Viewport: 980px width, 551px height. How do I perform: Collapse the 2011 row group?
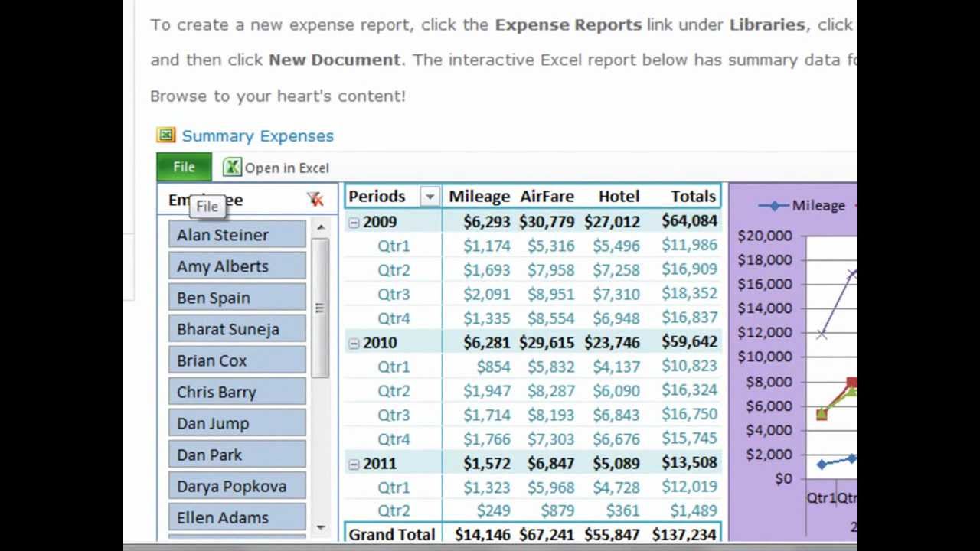tap(354, 465)
